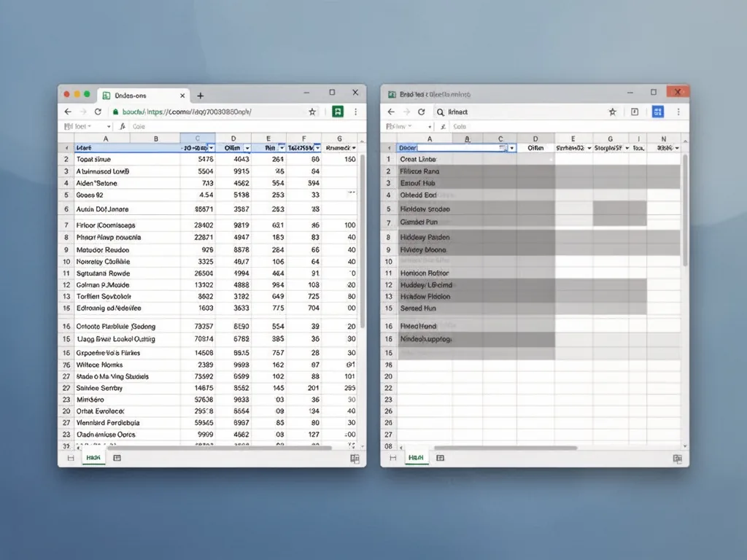Viewport: 747px width, 560px height.
Task: Click bottom-left sheet navigation icon in right window
Action: (x=392, y=458)
